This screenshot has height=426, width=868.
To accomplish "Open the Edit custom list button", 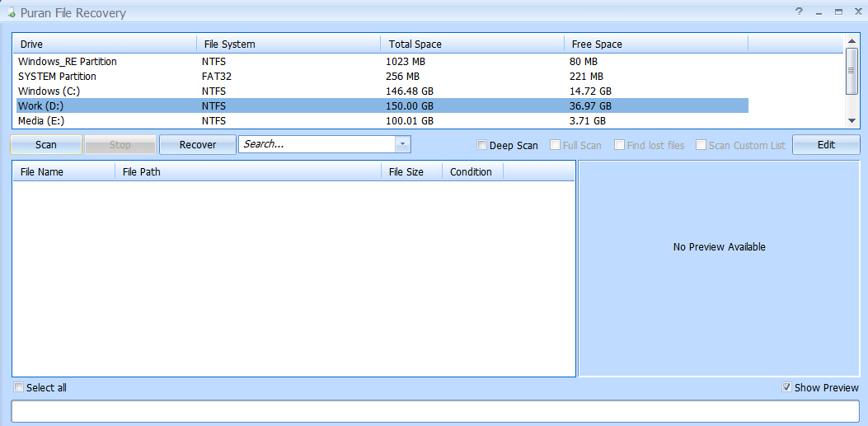I will pos(826,145).
